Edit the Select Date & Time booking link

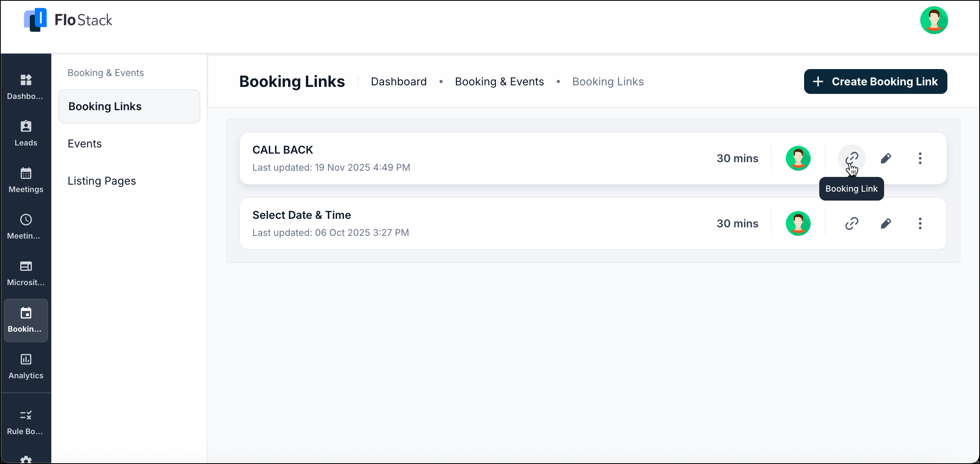886,223
